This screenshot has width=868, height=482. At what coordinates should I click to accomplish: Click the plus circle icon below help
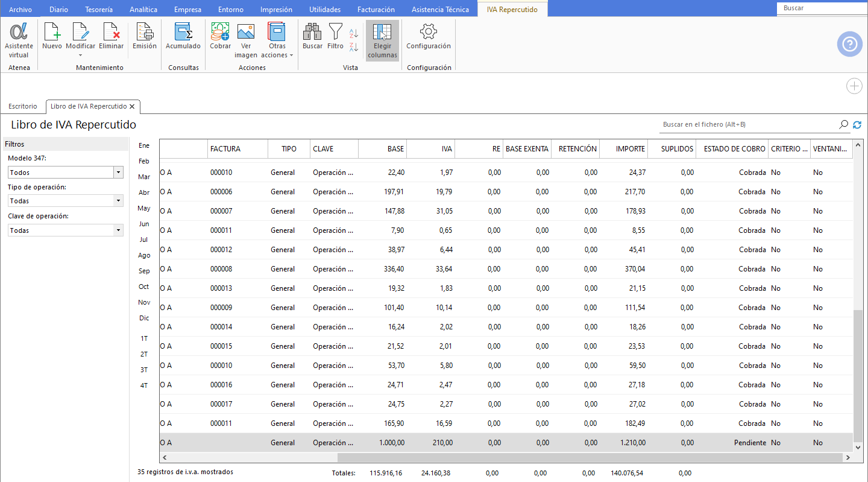[x=854, y=86]
